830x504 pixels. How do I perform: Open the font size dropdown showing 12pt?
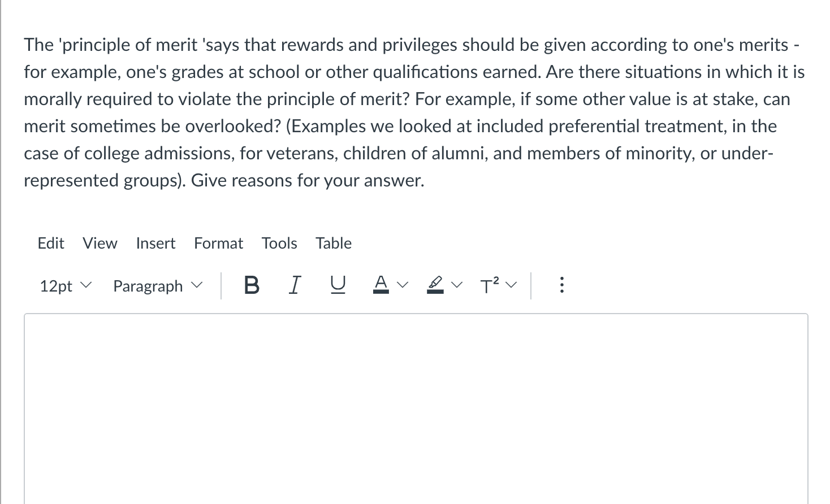coord(64,285)
